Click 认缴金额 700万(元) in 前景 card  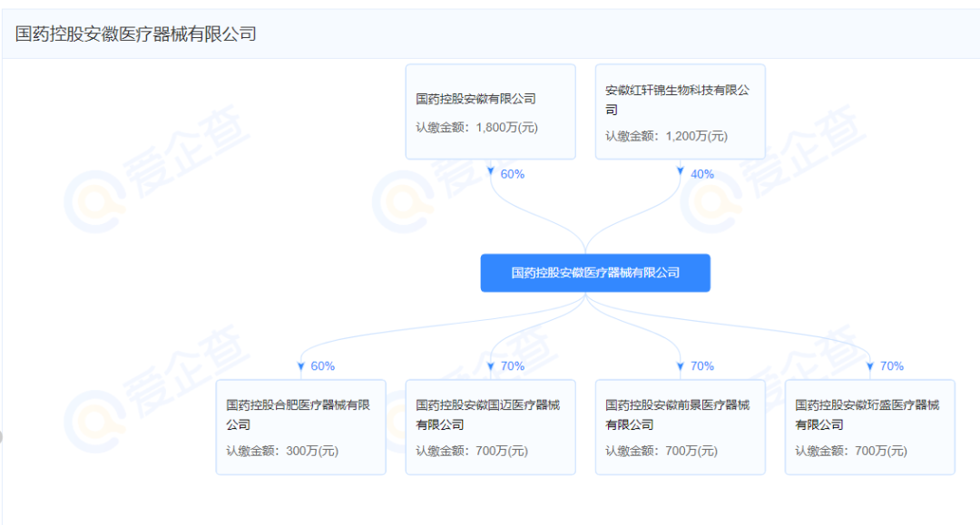[x=661, y=451]
